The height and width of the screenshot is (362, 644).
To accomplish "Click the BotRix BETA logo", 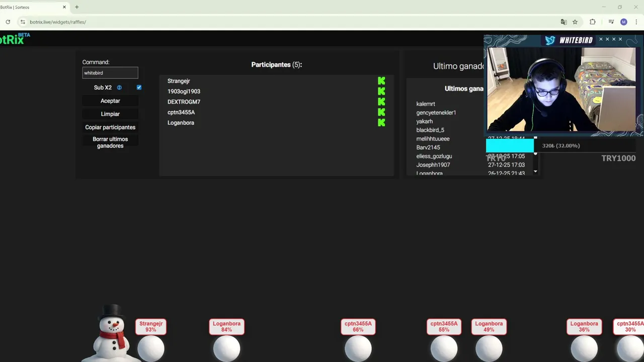I will click(15, 39).
